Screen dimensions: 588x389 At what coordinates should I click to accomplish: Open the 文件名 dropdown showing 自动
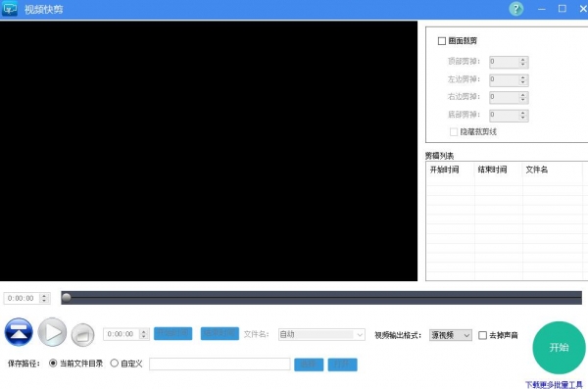point(321,334)
